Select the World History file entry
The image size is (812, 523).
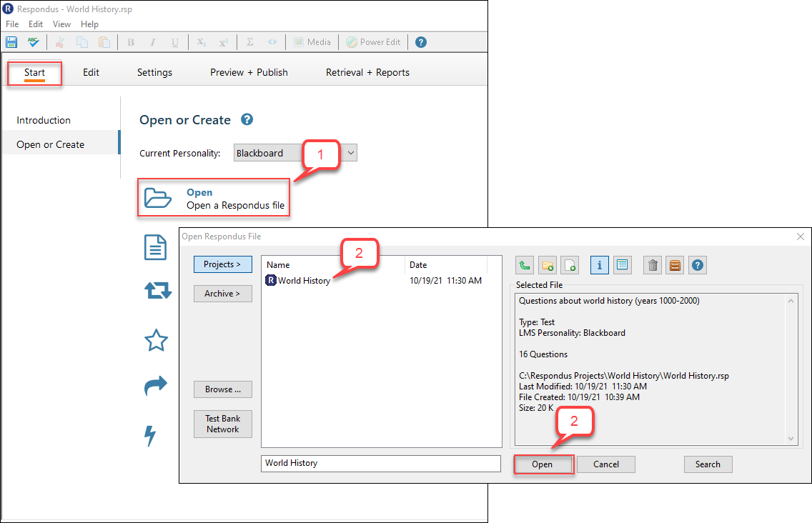click(304, 280)
